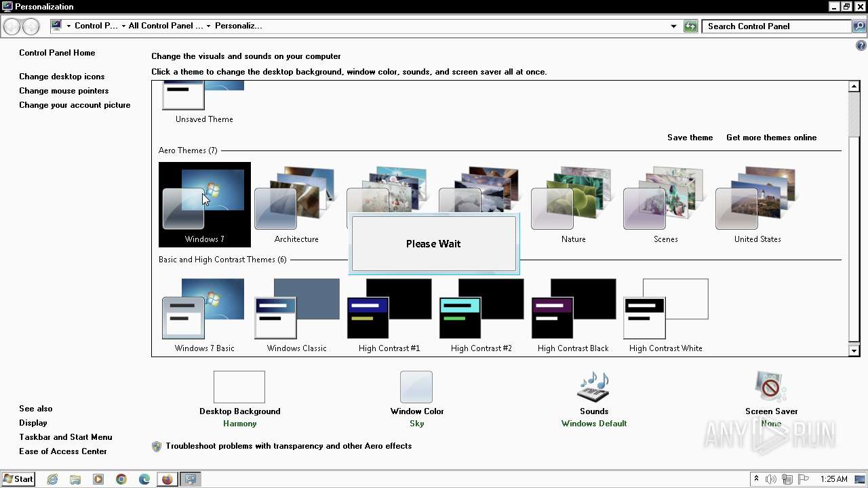Refresh the address bar location
This screenshot has height=488, width=868.
[x=690, y=26]
